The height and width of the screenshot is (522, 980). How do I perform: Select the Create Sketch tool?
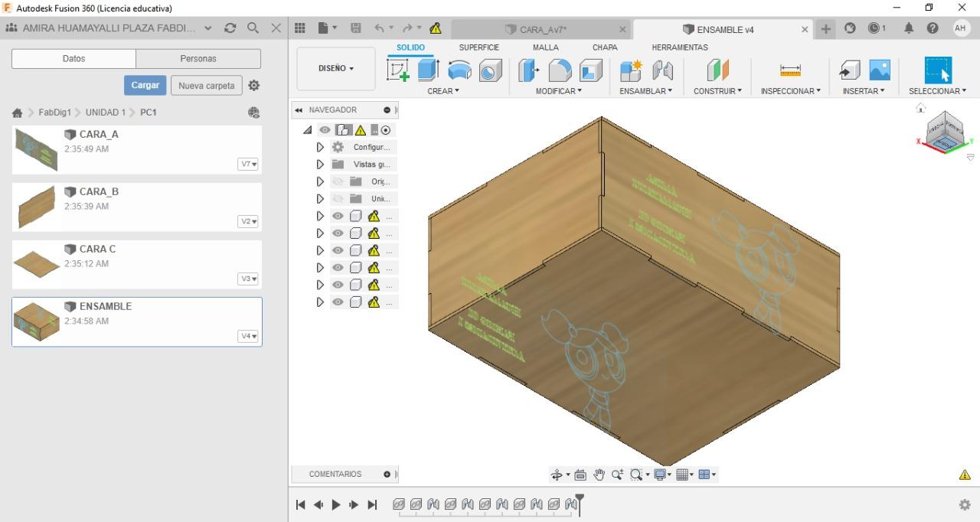(x=398, y=70)
